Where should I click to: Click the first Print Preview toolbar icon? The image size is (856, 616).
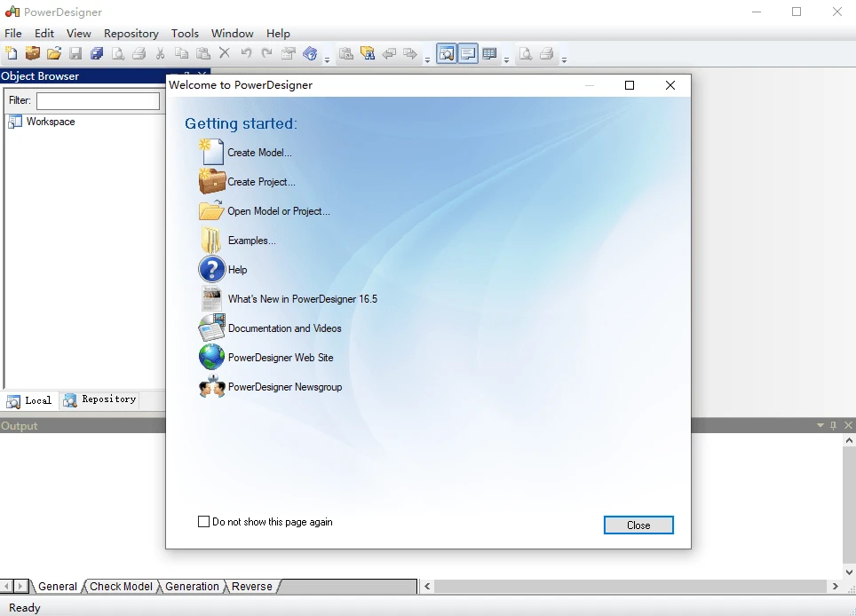118,53
